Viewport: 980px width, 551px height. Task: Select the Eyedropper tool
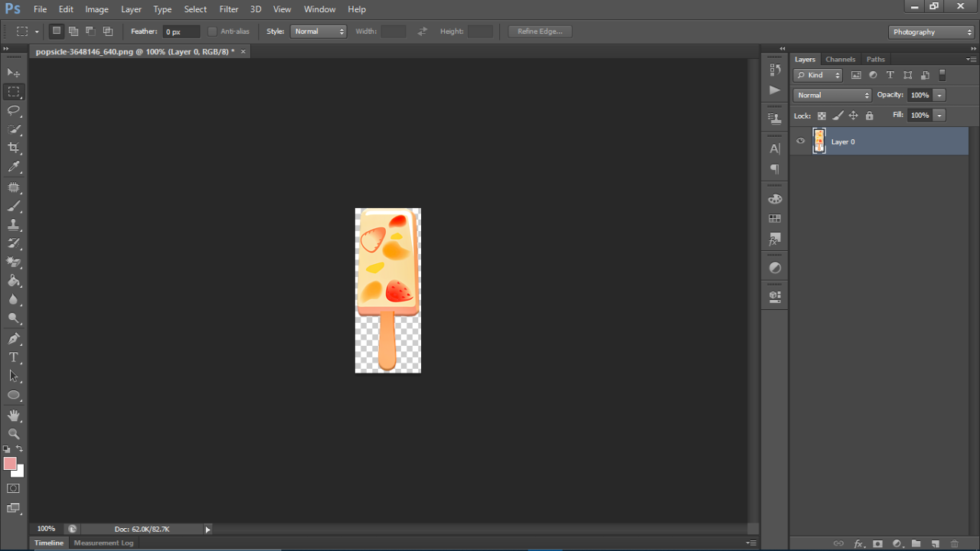click(x=14, y=167)
